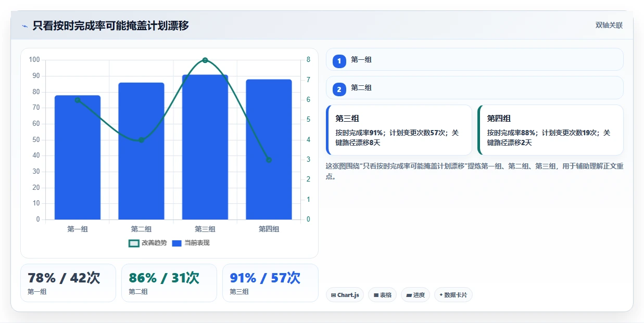
Task: Click the 当前表现 blue legend box
Action: pyautogui.click(x=177, y=243)
